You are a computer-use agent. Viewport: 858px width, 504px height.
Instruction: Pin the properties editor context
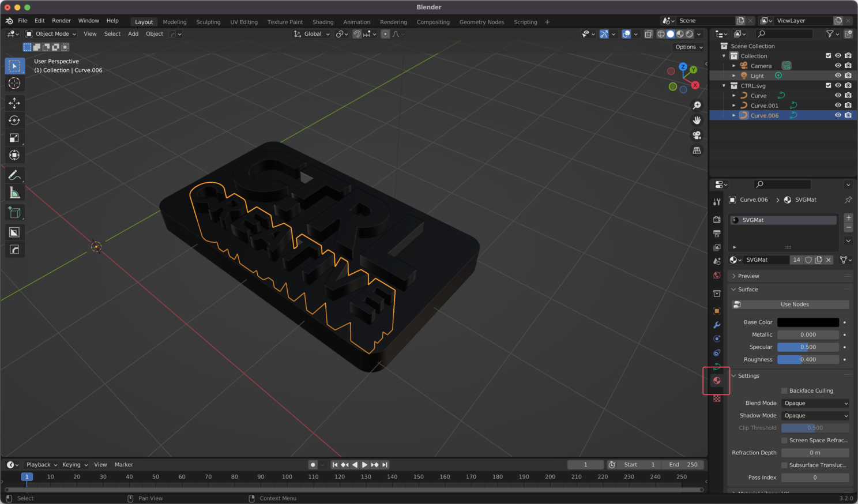848,200
